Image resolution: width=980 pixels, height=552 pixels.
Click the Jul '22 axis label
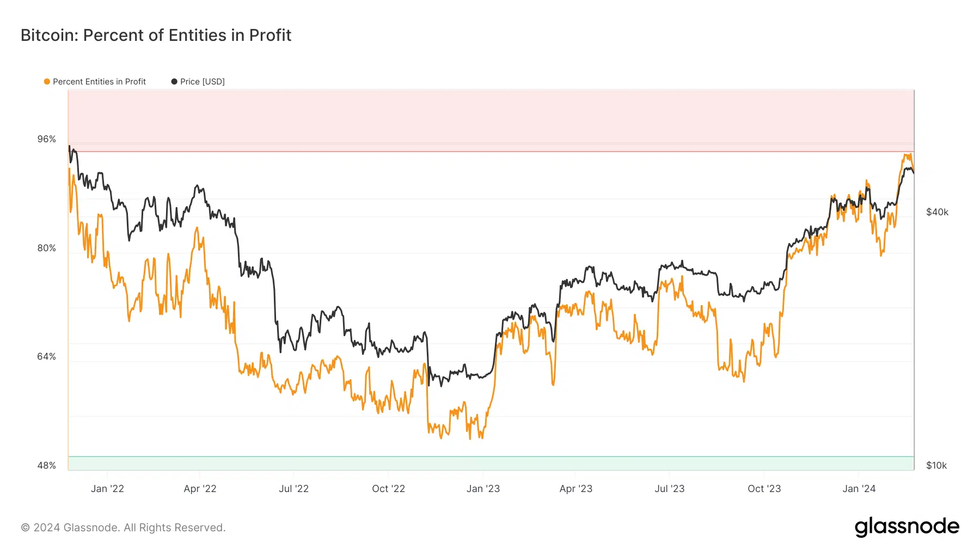(293, 489)
